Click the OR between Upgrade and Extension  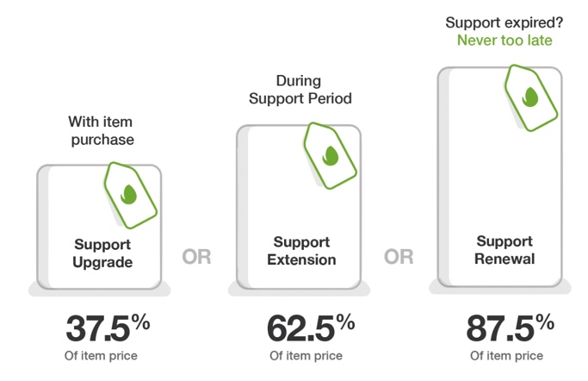point(196,257)
